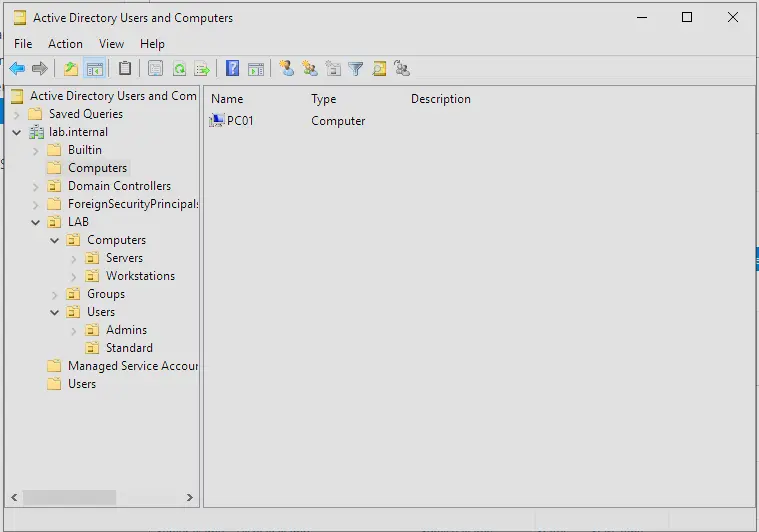Select the LAB organizational unit label
Image resolution: width=759 pixels, height=532 pixels.
point(78,222)
